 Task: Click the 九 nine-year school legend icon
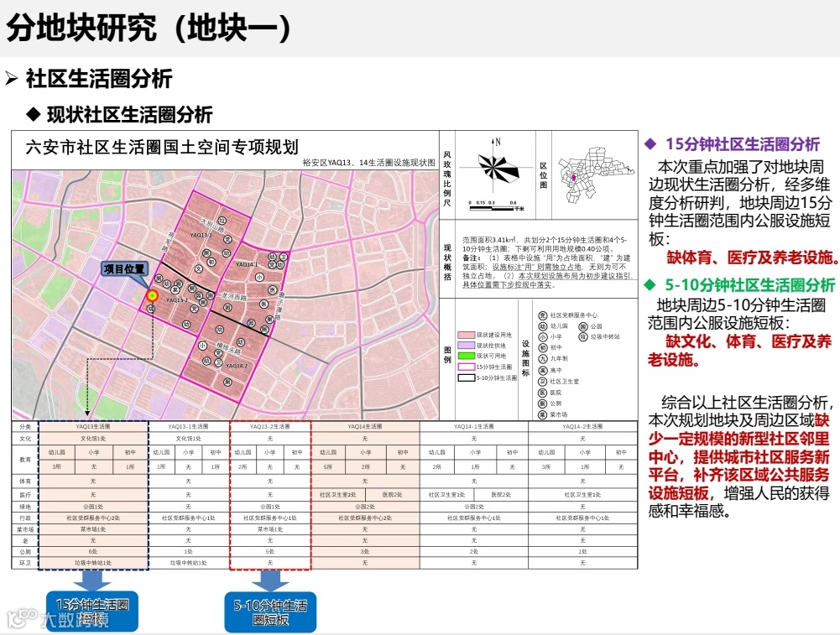(543, 359)
